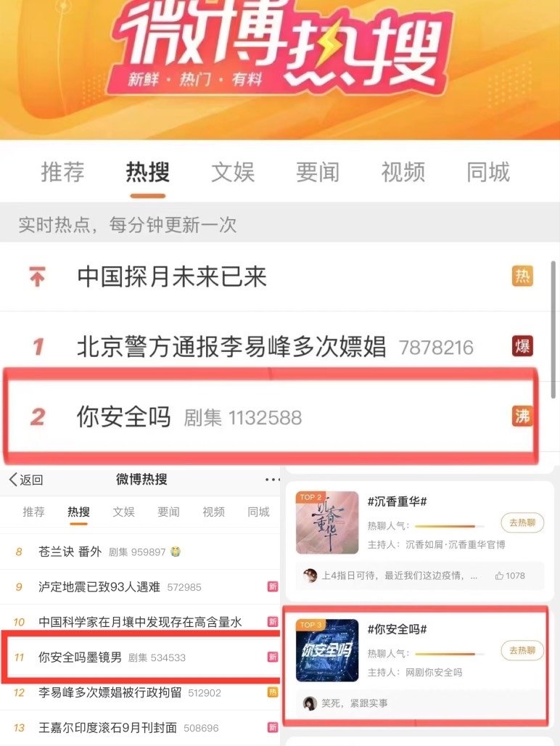Switch to the 同城 tab in top bar
The height and width of the screenshot is (746, 560).
pos(488,172)
